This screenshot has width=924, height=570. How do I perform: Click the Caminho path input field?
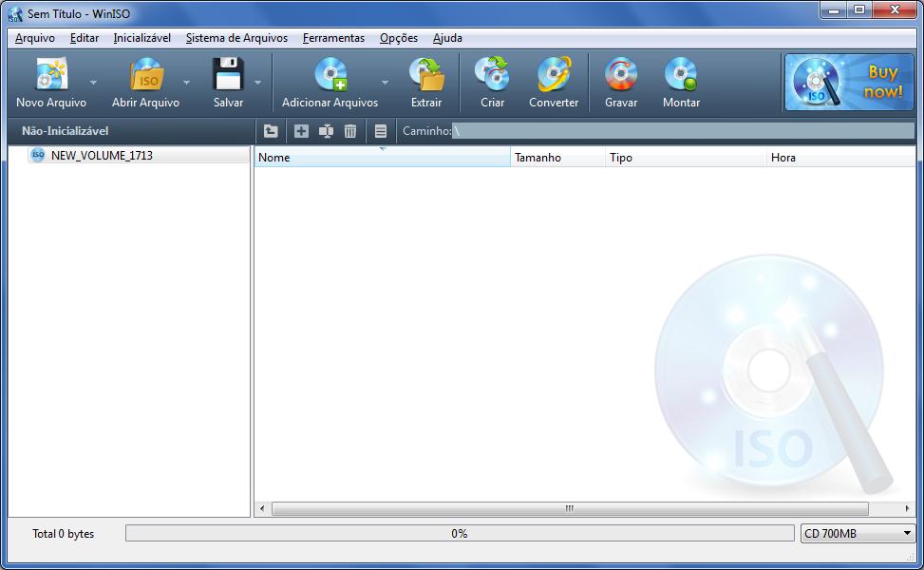683,131
